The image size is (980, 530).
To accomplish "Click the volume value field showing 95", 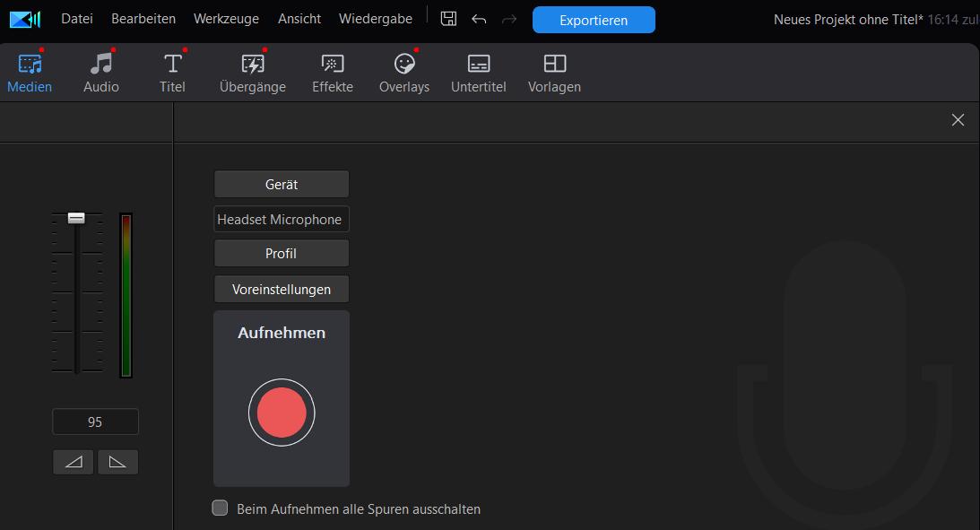I will click(95, 421).
